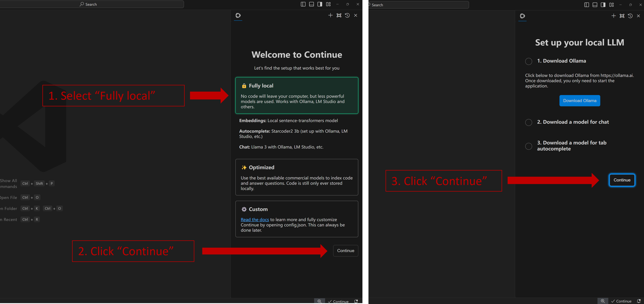Select radio circle for Download Ollama step
This screenshot has width=644, height=304.
[x=528, y=61]
